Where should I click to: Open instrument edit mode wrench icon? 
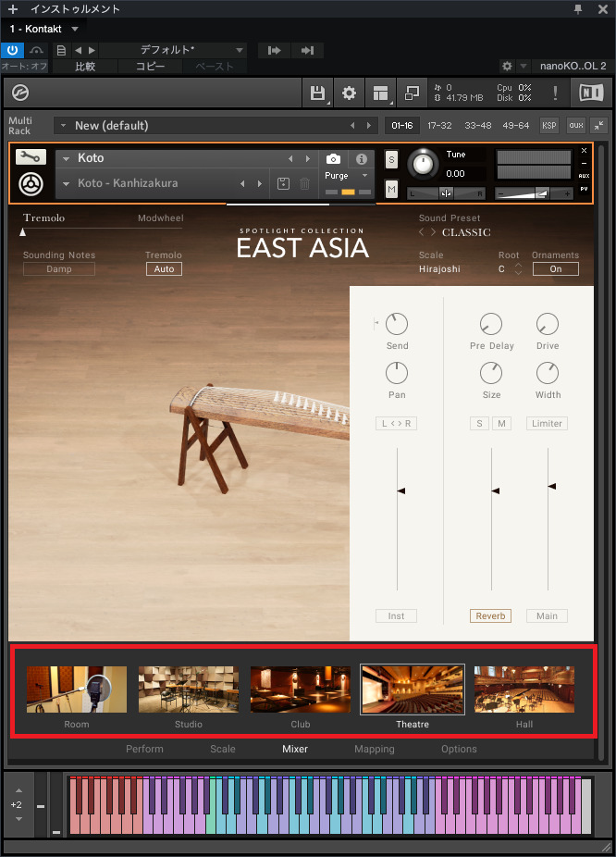[x=31, y=156]
